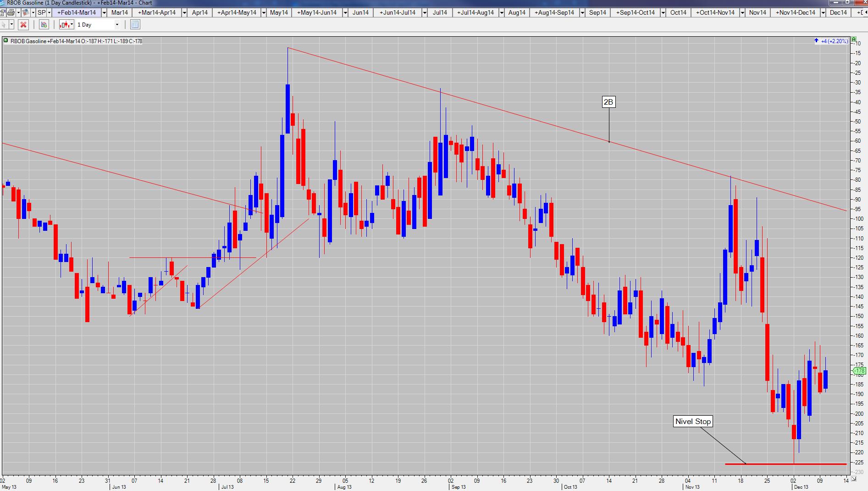The image size is (868, 491).
Task: Click the green status dot beside RBOB Gasoline
Action: [6, 41]
